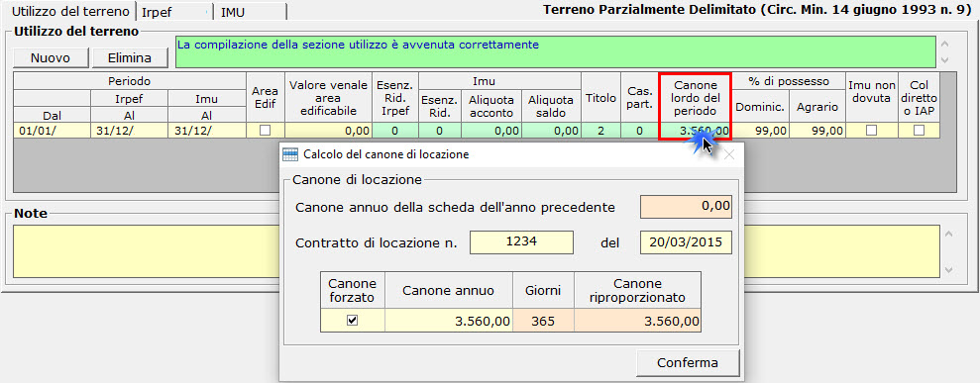Click inside the Note text area
The height and width of the screenshot is (383, 980).
477,250
